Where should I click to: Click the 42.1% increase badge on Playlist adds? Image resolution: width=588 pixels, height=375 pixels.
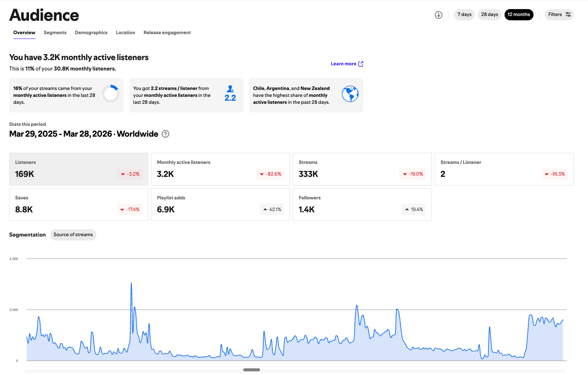272,209
